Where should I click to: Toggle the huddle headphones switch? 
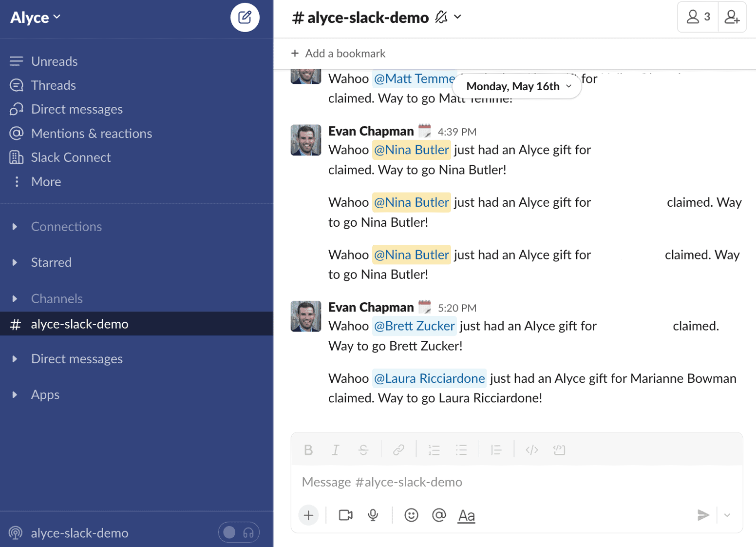point(239,532)
